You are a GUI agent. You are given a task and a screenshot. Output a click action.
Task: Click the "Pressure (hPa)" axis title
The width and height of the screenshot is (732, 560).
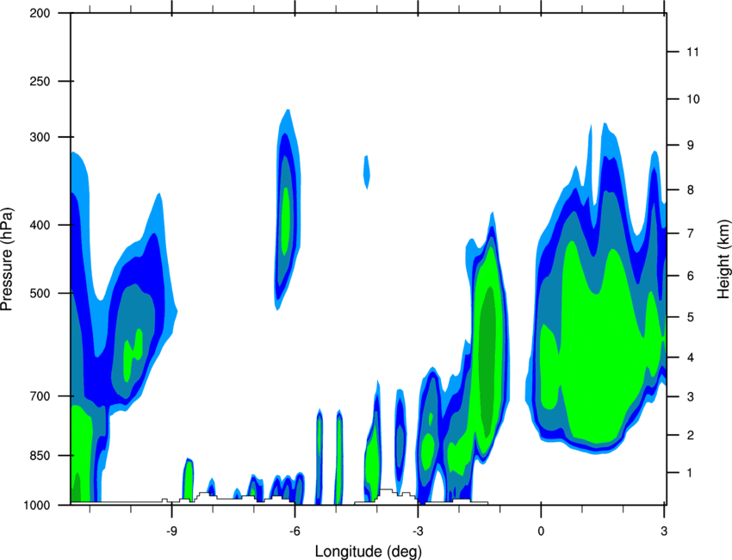(x=7, y=258)
